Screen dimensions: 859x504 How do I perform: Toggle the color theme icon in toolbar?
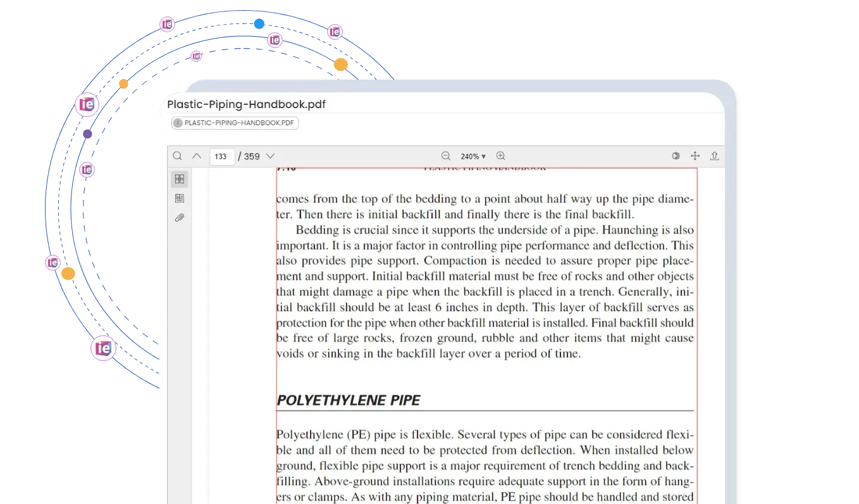[676, 156]
